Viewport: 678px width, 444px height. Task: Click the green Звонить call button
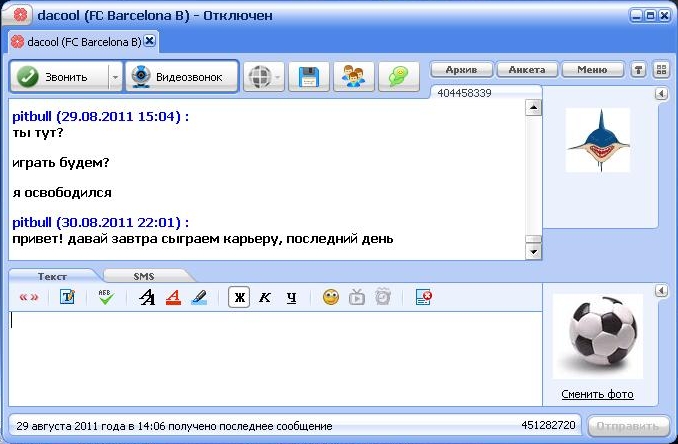coord(60,77)
